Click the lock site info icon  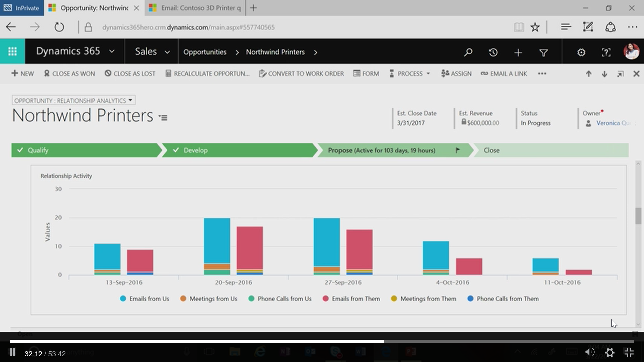[88, 27]
